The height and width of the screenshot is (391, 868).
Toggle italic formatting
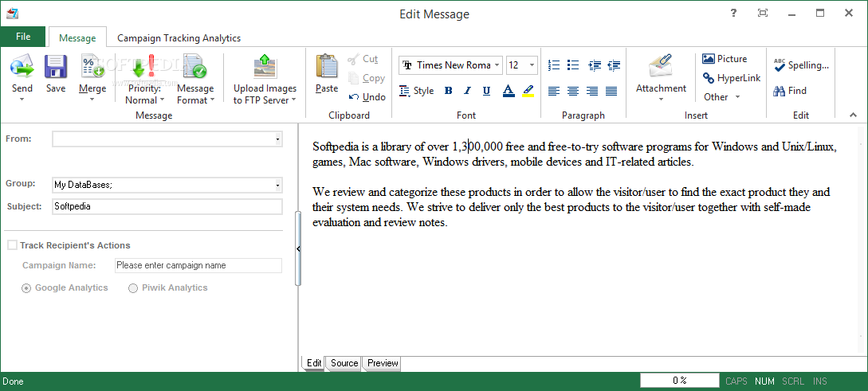tap(467, 91)
